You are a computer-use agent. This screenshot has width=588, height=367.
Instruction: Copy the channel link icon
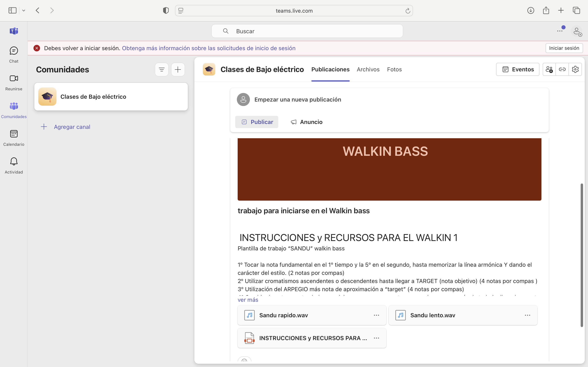point(562,69)
